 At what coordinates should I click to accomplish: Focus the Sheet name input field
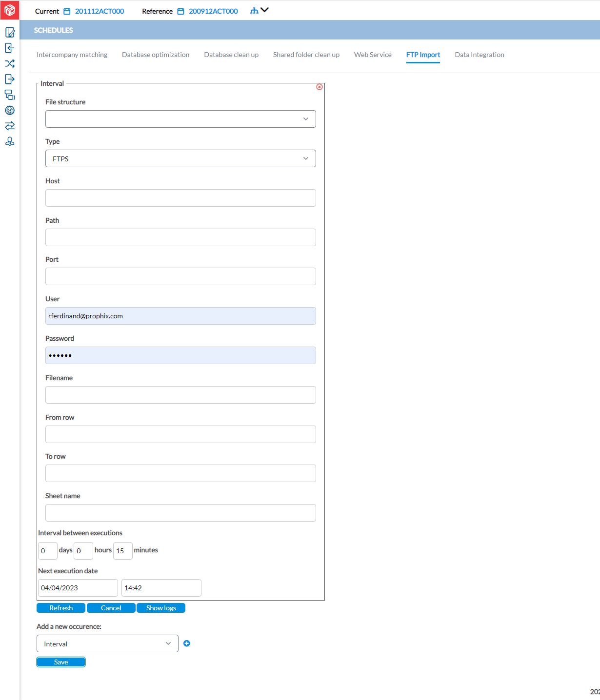tap(180, 513)
